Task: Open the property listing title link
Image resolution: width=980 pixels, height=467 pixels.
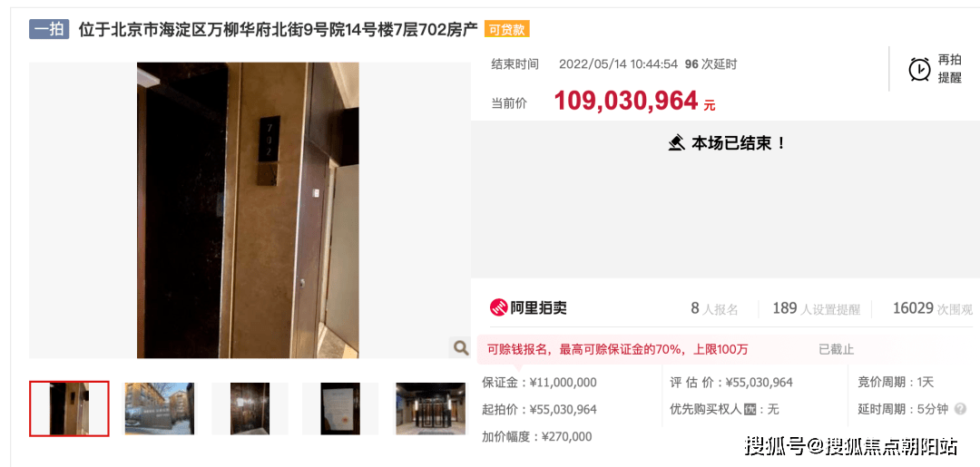Action: pyautogui.click(x=279, y=29)
